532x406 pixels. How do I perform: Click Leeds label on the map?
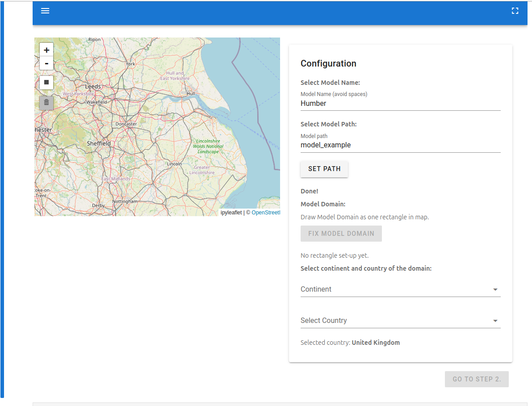[93, 87]
